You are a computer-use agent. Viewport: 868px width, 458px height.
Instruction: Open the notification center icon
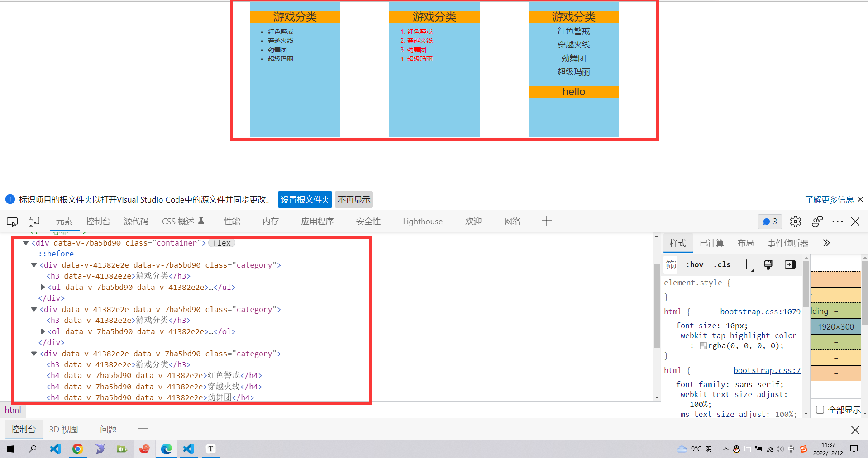(854, 449)
